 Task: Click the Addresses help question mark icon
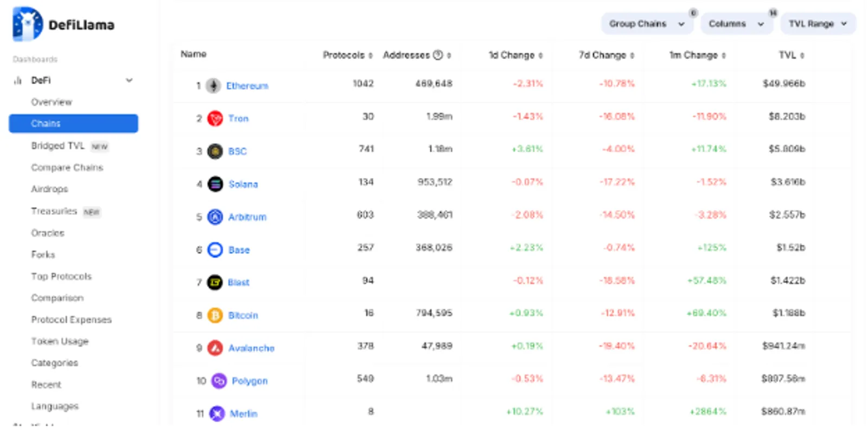coord(438,55)
